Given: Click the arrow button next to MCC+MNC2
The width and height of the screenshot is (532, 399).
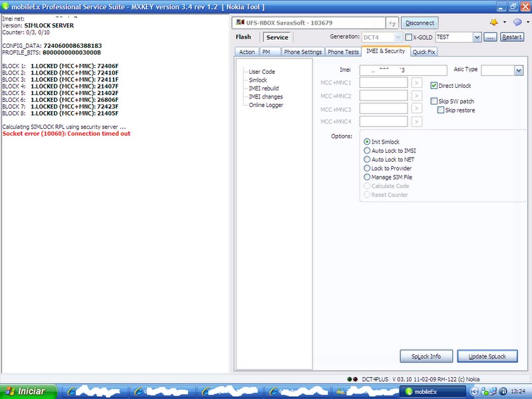Looking at the screenshot, I should pos(417,96).
